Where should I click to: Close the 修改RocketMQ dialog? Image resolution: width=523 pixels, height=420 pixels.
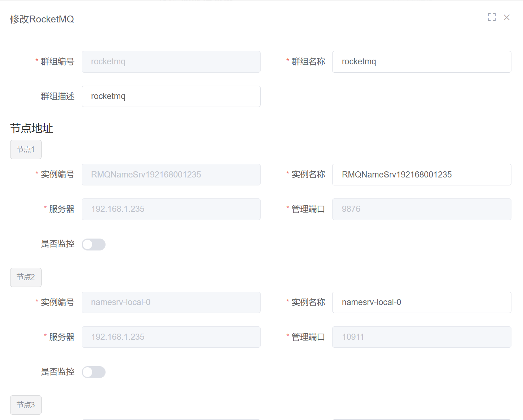(x=507, y=17)
